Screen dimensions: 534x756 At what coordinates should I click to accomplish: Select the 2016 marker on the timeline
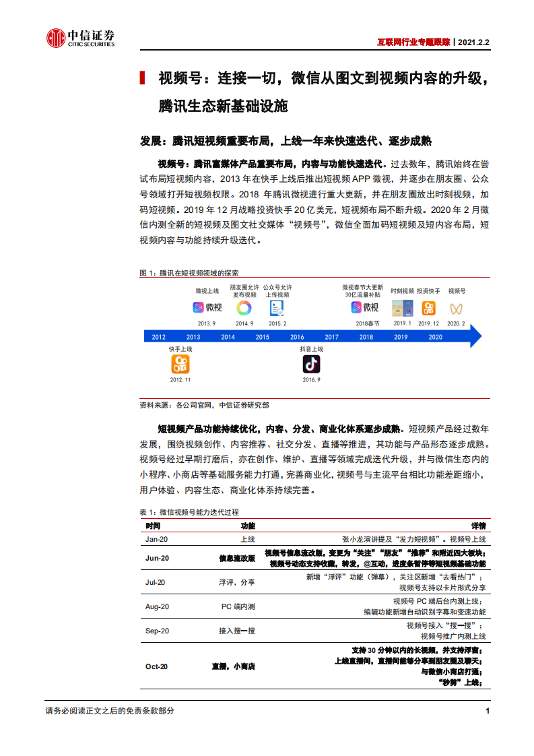point(298,337)
